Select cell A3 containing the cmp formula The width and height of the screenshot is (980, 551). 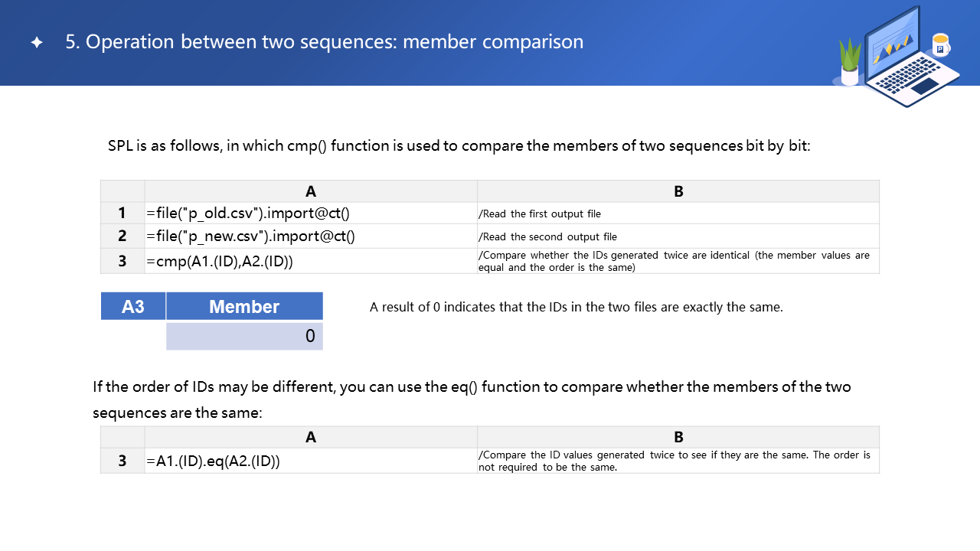pyautogui.click(x=310, y=261)
